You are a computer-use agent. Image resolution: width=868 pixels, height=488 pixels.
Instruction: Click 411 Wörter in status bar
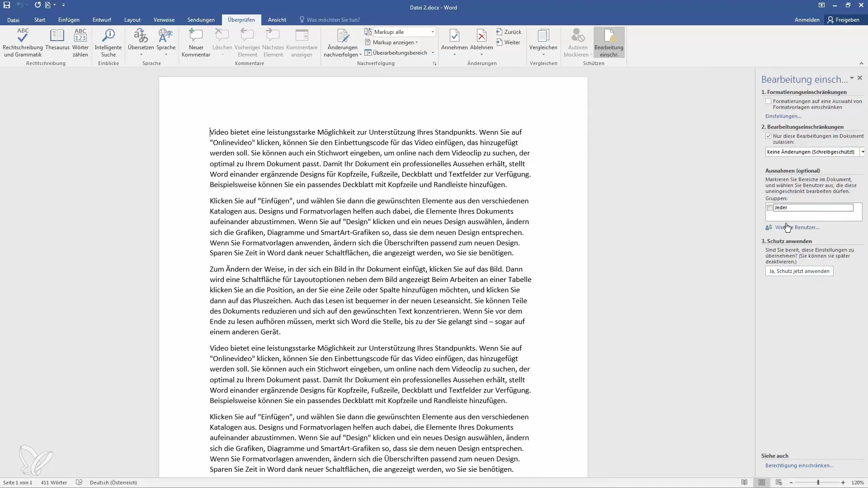[x=54, y=483]
